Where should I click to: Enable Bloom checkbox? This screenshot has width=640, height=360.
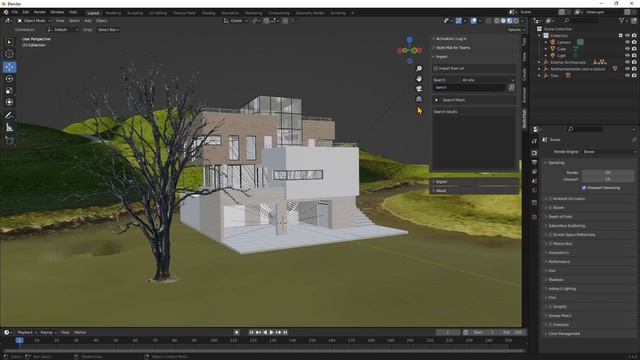pos(550,207)
